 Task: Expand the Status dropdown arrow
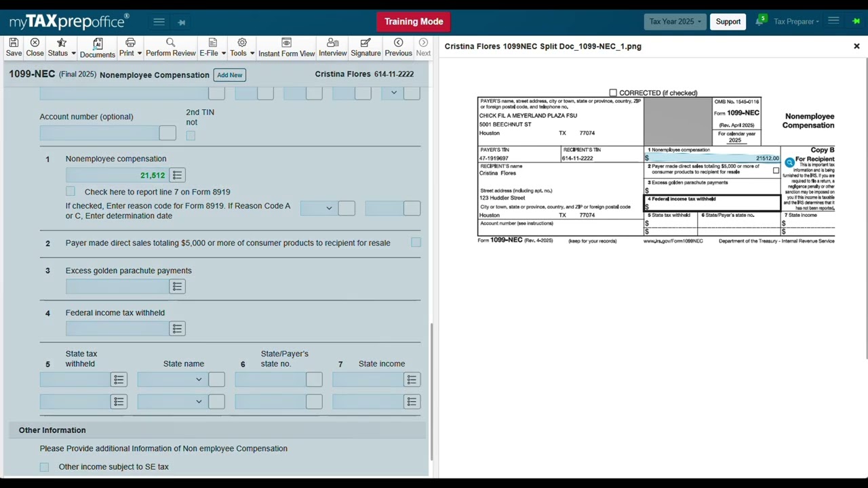pos(73,54)
